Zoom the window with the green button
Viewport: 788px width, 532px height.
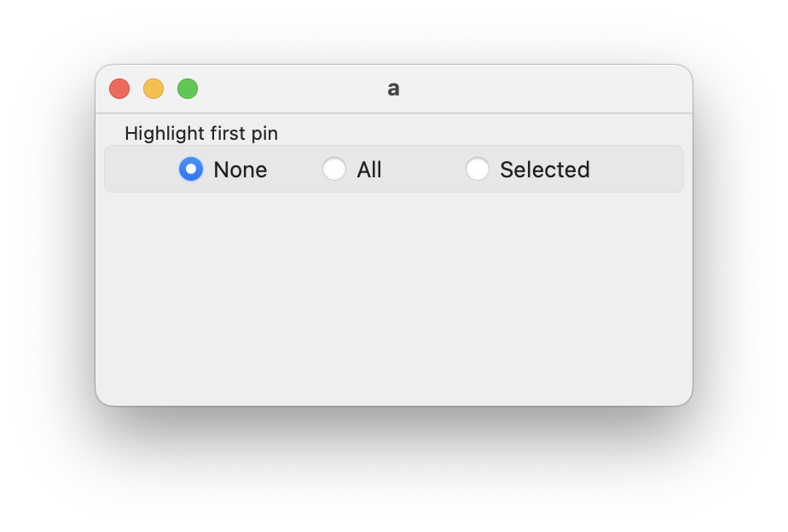click(x=188, y=89)
